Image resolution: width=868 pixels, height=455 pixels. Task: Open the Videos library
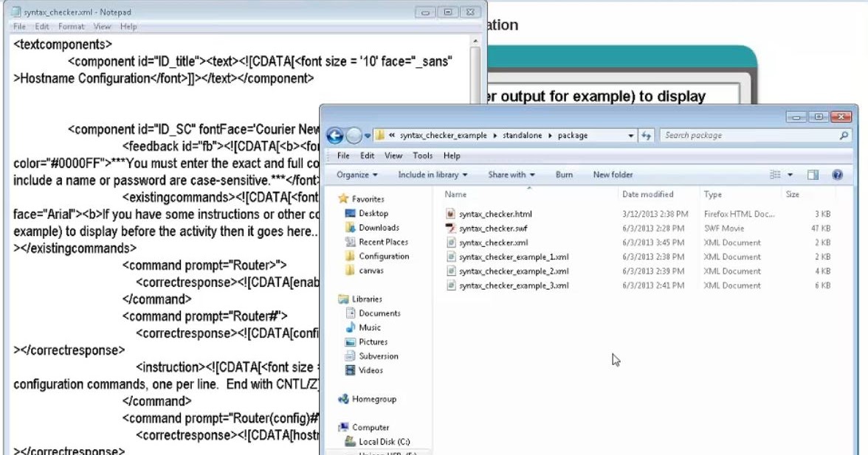coord(371,370)
